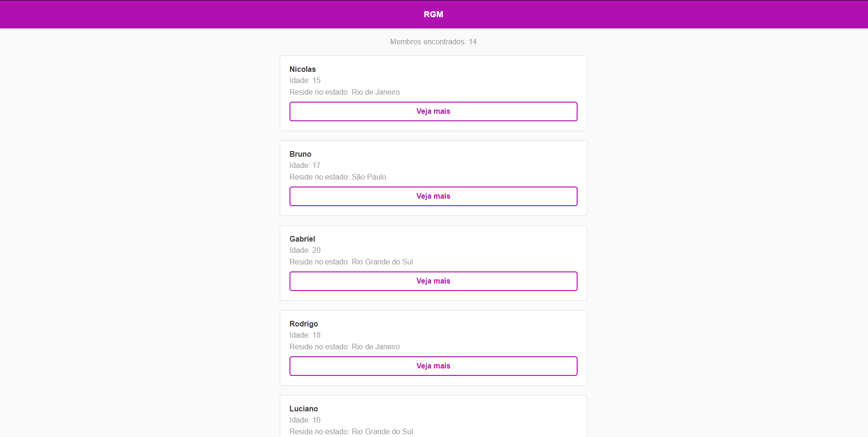Screen dimensions: 868x437
Task: Click the RGM title in the header
Action: (x=433, y=14)
